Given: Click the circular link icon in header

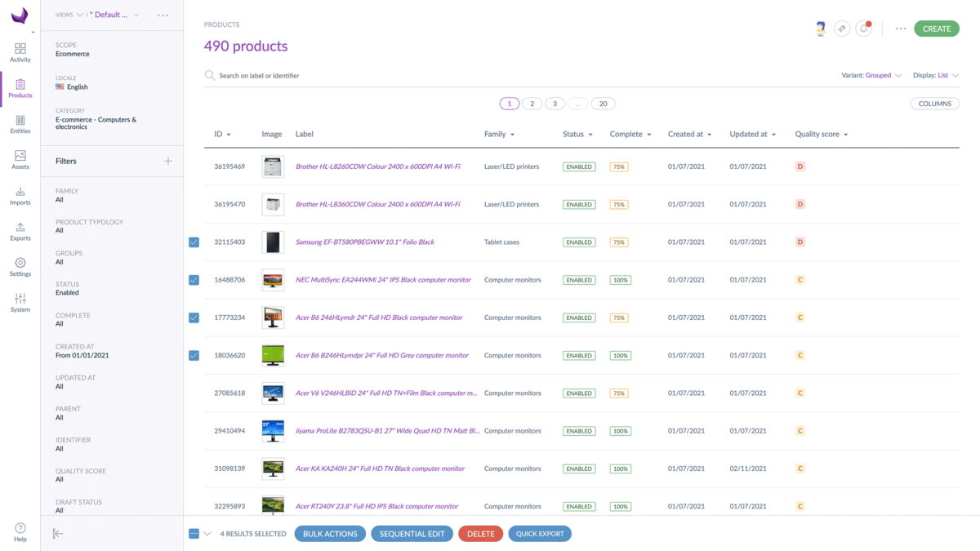Looking at the screenshot, I should 842,29.
